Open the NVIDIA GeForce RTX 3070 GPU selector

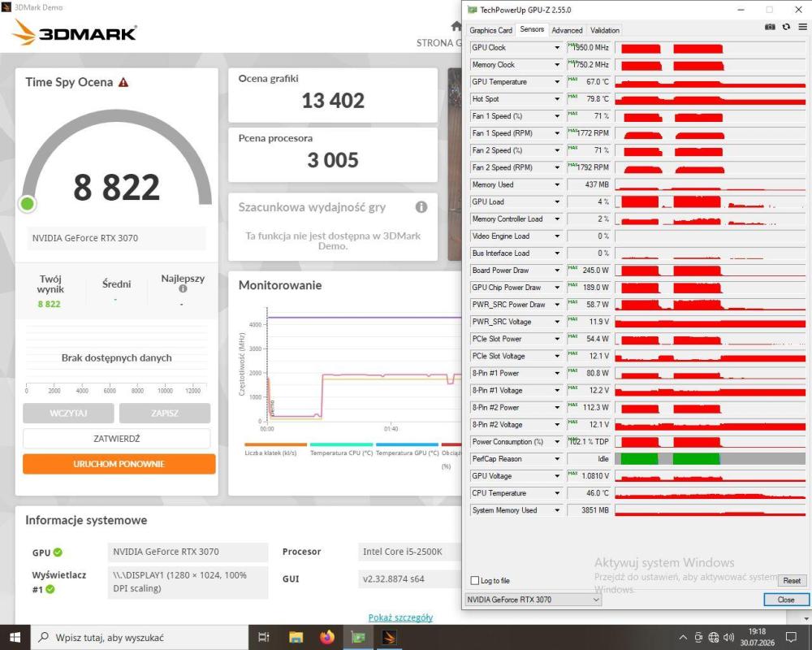533,600
